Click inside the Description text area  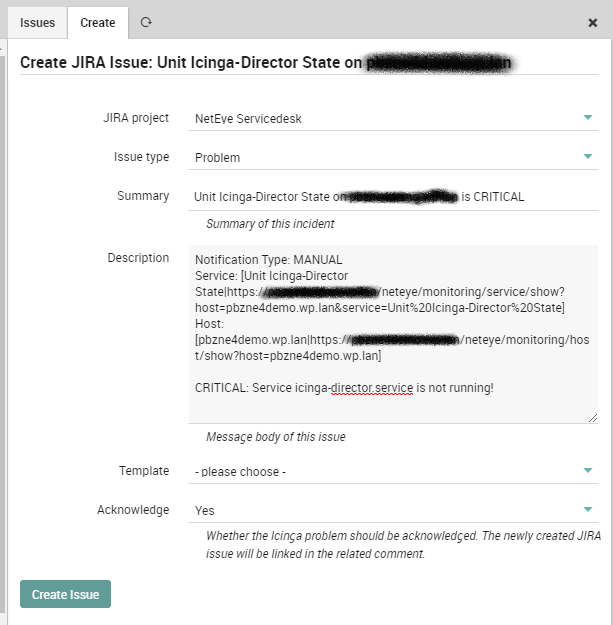pos(393,334)
